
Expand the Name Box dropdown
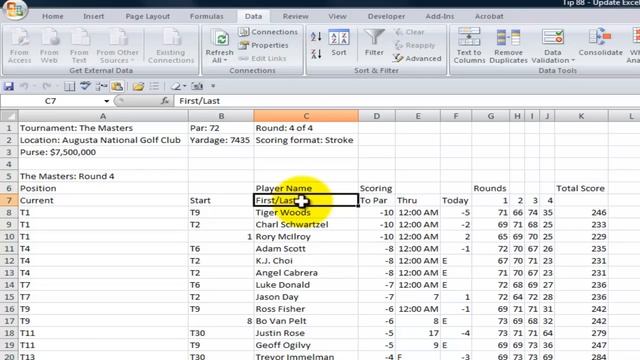point(106,101)
